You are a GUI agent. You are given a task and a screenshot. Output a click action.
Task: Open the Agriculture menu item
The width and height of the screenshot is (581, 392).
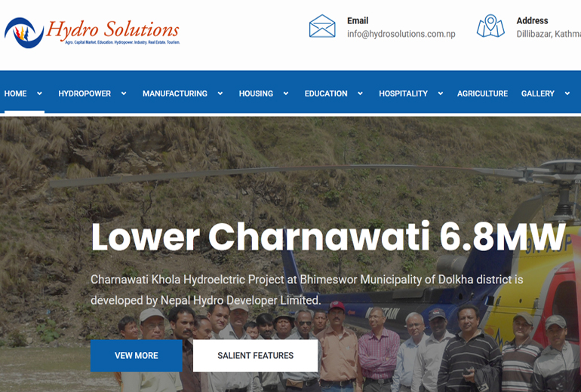(x=482, y=93)
